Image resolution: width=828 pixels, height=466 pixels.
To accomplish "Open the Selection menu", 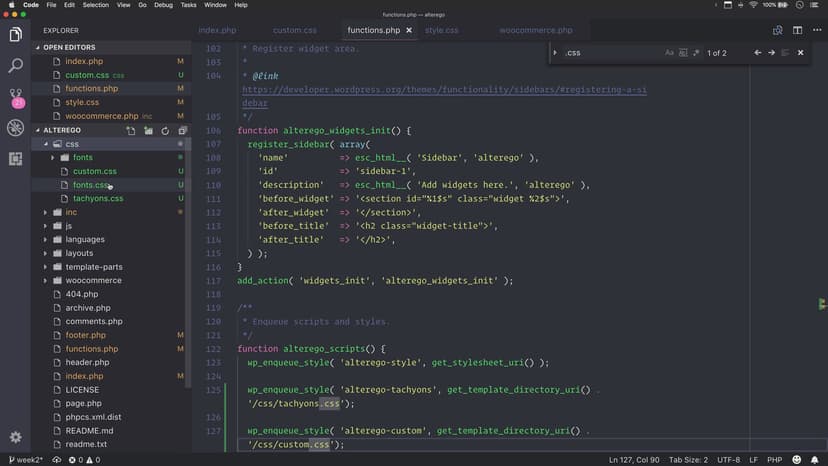I will (96, 5).
